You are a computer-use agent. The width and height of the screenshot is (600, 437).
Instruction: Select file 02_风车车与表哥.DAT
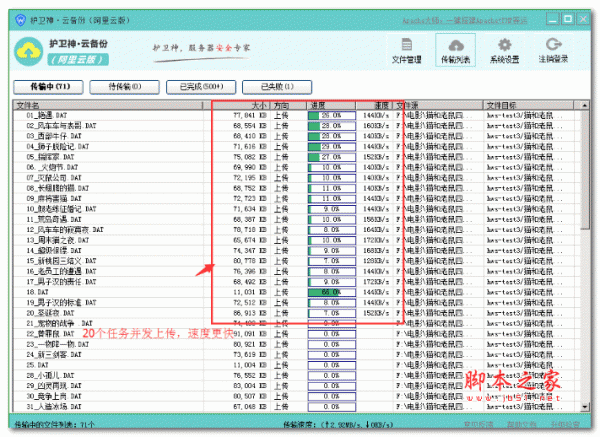[x=61, y=126]
